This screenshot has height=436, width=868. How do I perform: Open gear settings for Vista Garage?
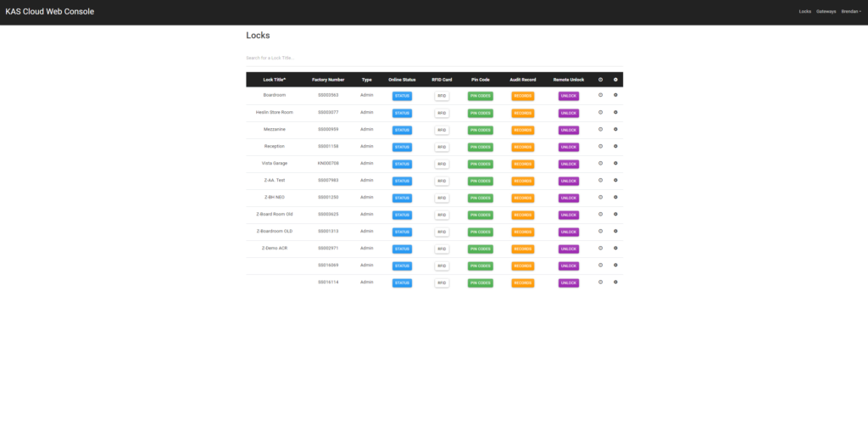tap(615, 163)
